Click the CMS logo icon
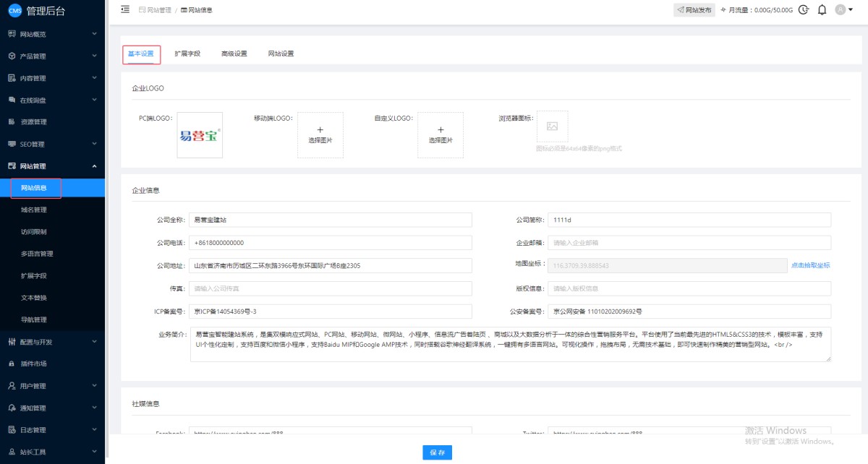 pyautogui.click(x=14, y=10)
